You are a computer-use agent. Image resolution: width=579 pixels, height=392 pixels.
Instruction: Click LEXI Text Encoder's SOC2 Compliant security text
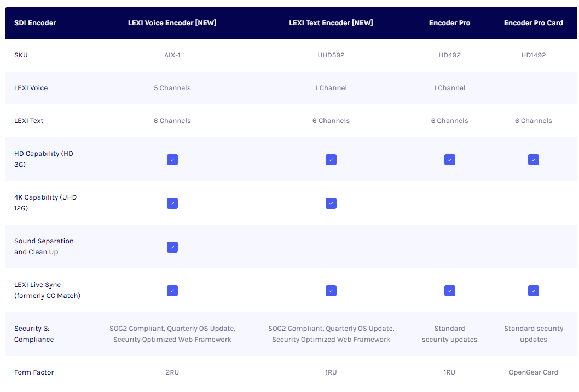pos(331,334)
